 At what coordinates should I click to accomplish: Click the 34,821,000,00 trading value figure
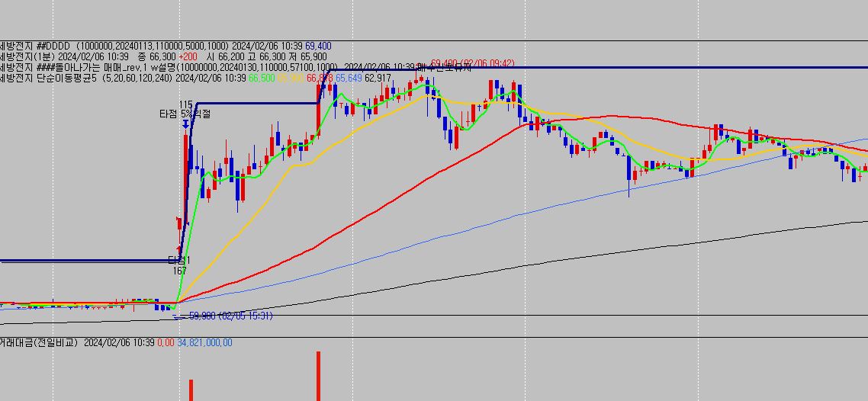coord(204,343)
